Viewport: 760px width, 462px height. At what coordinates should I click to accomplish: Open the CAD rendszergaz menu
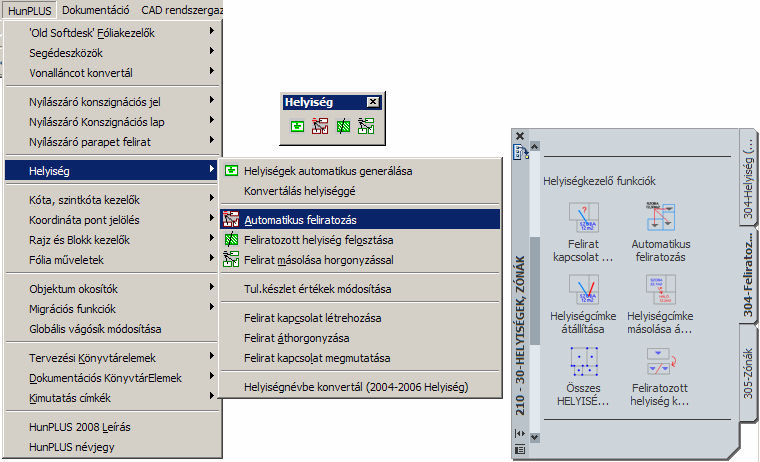[182, 10]
